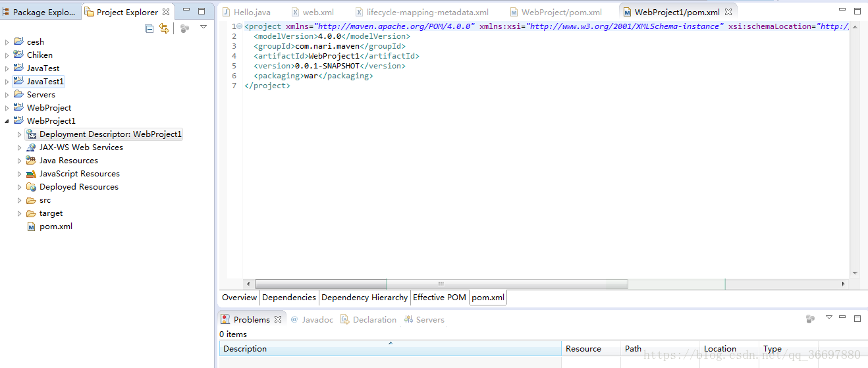Click the JavaTest1 project icon
The image size is (868, 368).
tap(18, 81)
